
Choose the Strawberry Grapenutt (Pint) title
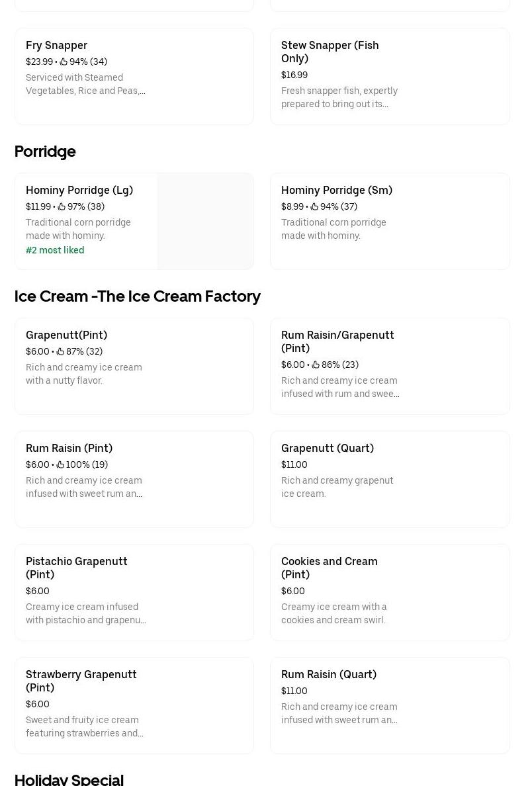pos(81,681)
